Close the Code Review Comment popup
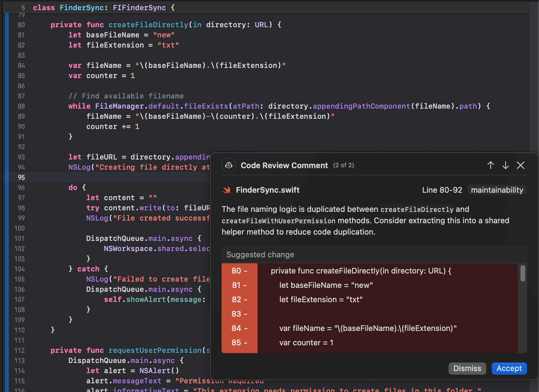 pyautogui.click(x=520, y=165)
